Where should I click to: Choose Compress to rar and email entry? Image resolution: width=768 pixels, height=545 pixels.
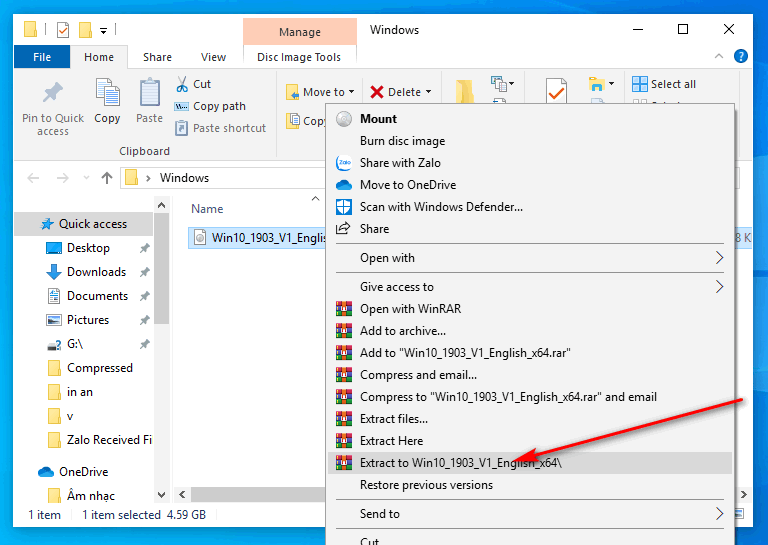click(530, 397)
